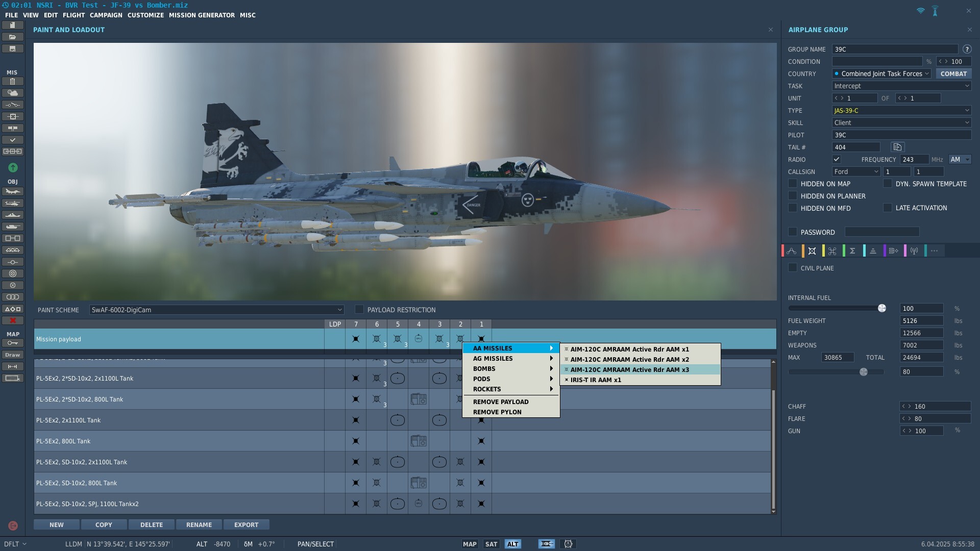The width and height of the screenshot is (980, 551).
Task: Click the tail number copy icon
Action: pos(897,147)
